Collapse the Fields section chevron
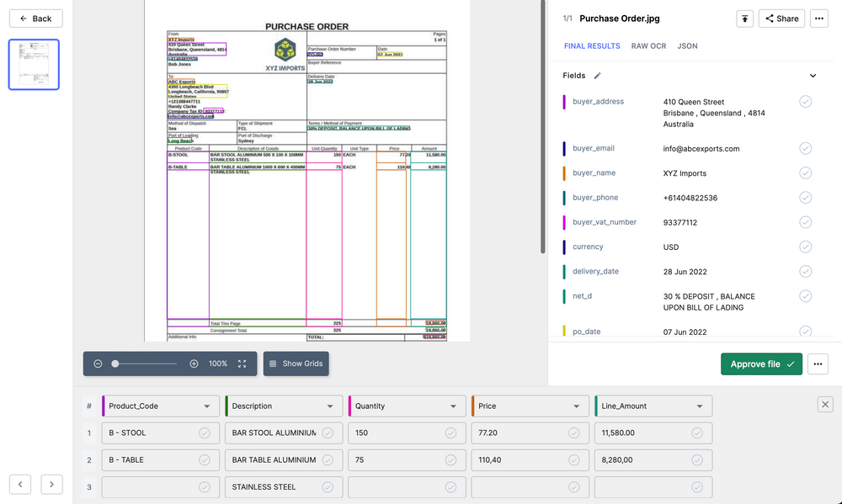Image resolution: width=842 pixels, height=504 pixels. click(813, 75)
